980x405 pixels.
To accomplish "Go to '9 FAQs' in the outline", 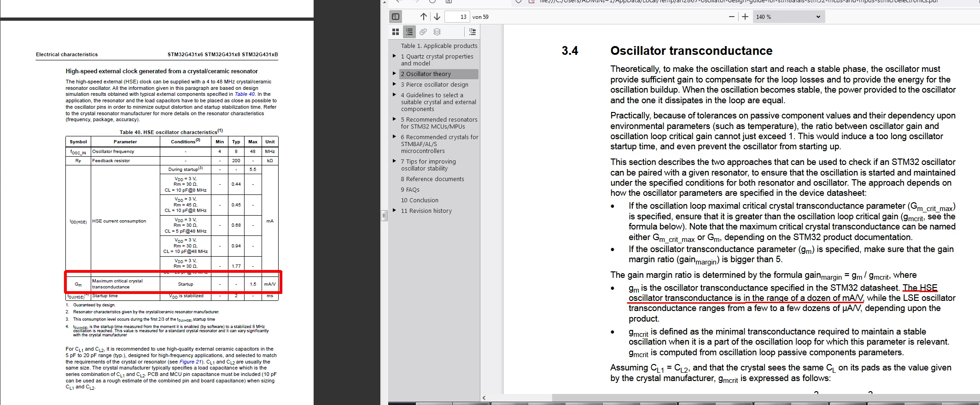I will (x=410, y=190).
